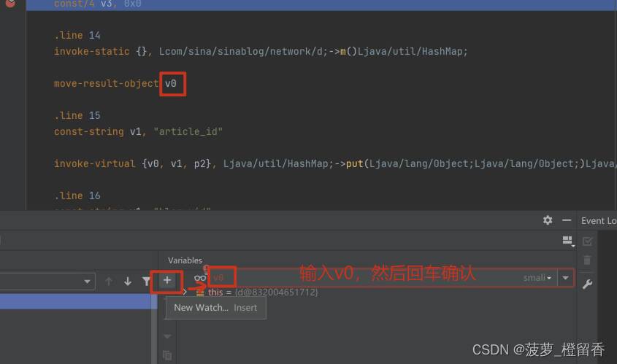Go to next frame down arrow
The width and height of the screenshot is (617, 364).
[x=128, y=281]
